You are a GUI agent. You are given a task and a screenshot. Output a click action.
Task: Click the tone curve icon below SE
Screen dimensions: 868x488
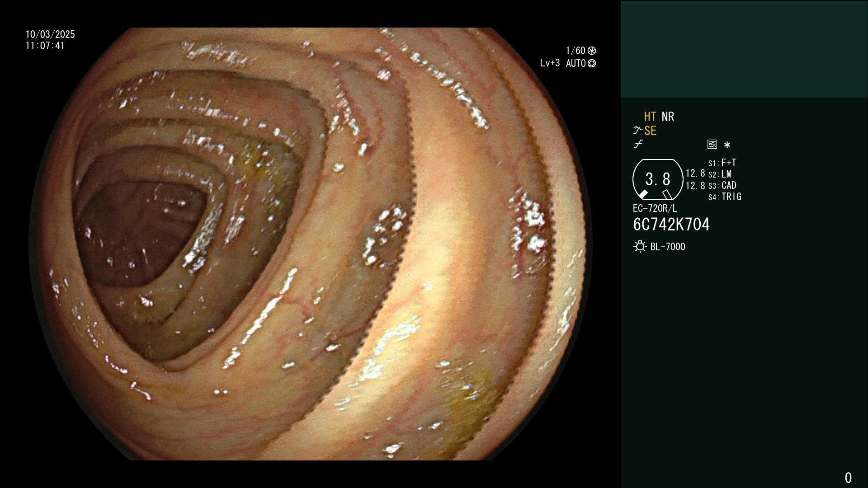tap(638, 144)
